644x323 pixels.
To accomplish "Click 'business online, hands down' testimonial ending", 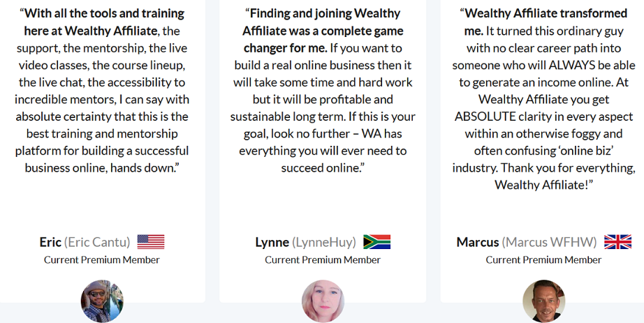I will point(102,168).
